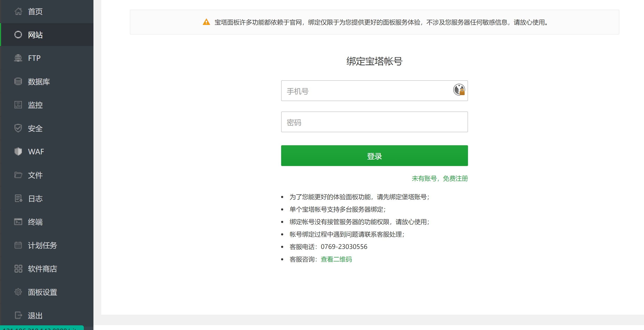Open 日志 in the sidebar
644x330 pixels.
pyautogui.click(x=47, y=198)
